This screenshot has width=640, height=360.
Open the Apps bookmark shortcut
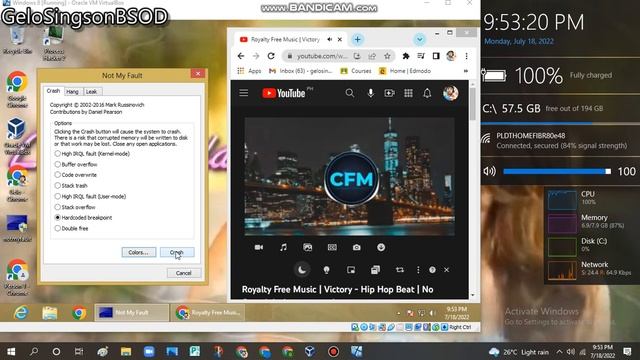(x=249, y=71)
